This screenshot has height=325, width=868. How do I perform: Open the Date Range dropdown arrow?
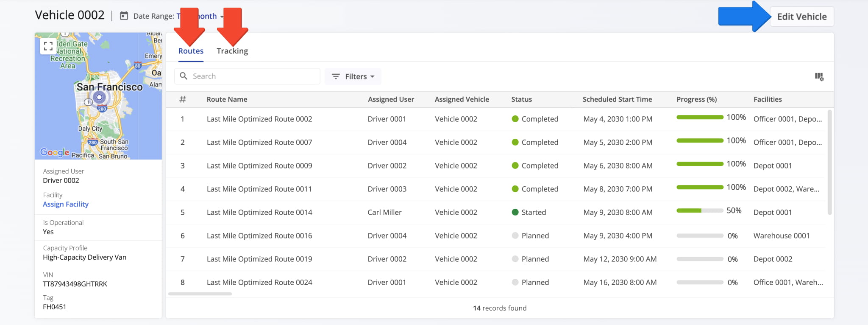click(x=222, y=17)
